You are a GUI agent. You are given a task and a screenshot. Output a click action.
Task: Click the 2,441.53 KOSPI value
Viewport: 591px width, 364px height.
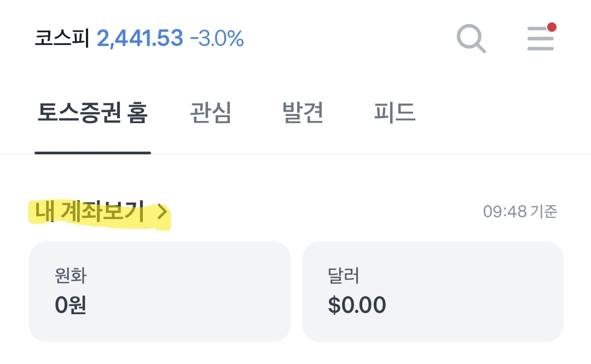[140, 38]
